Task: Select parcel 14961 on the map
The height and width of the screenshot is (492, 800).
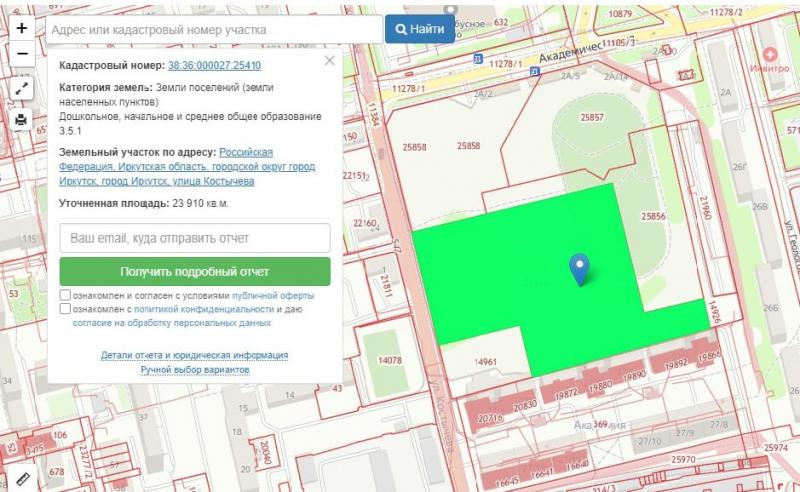Action: [x=486, y=360]
